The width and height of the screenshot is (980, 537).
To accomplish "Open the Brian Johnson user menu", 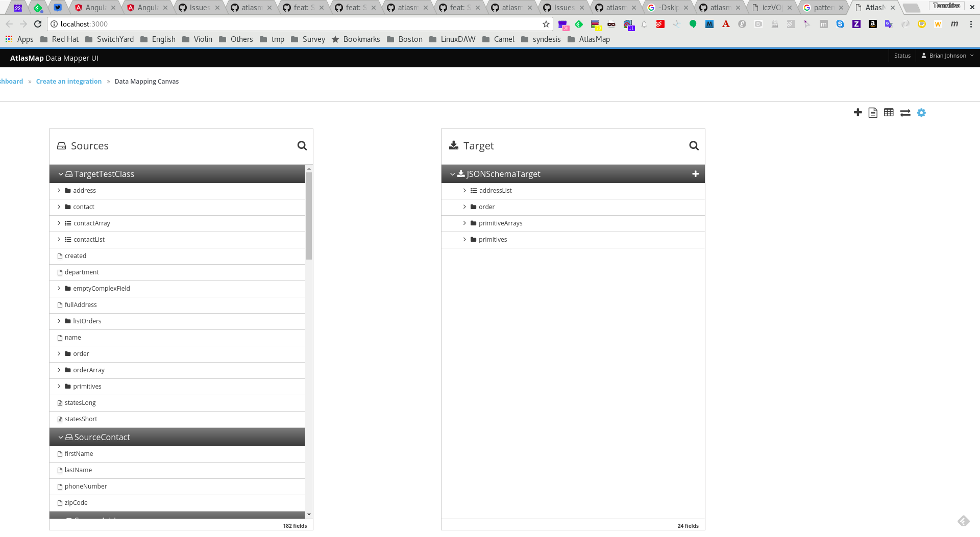I will coord(948,56).
